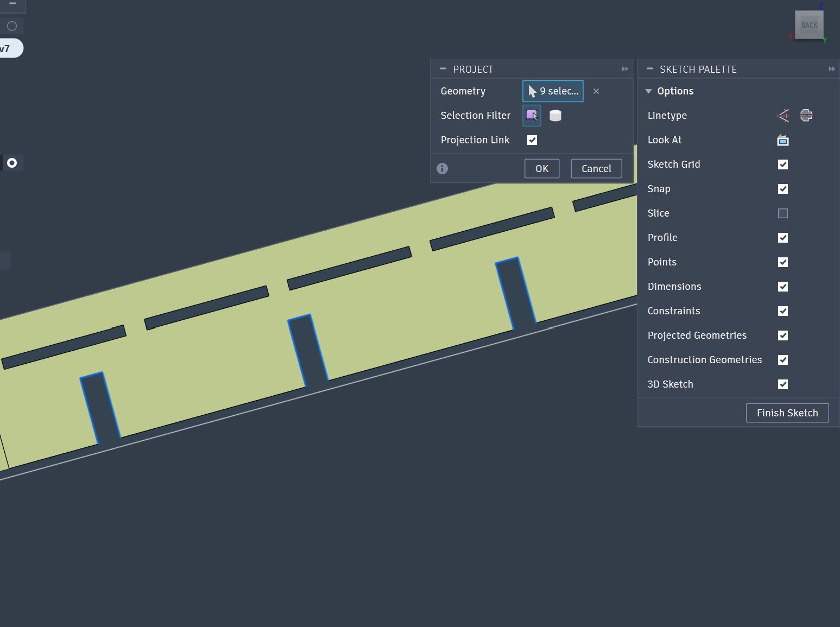
Task: Collapse the Options section in Sketch Palette
Action: 648,91
